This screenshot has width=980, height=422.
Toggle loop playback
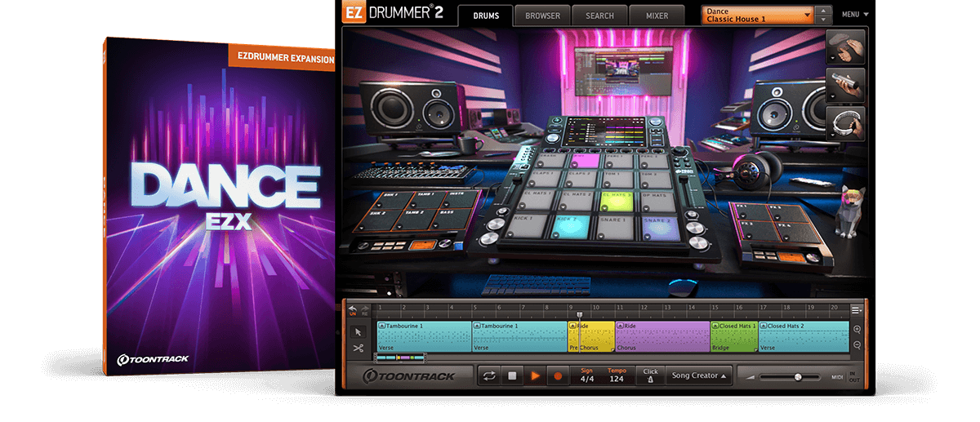point(490,375)
